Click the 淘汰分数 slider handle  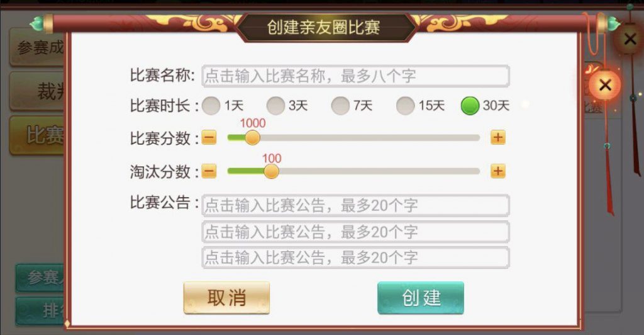271,171
